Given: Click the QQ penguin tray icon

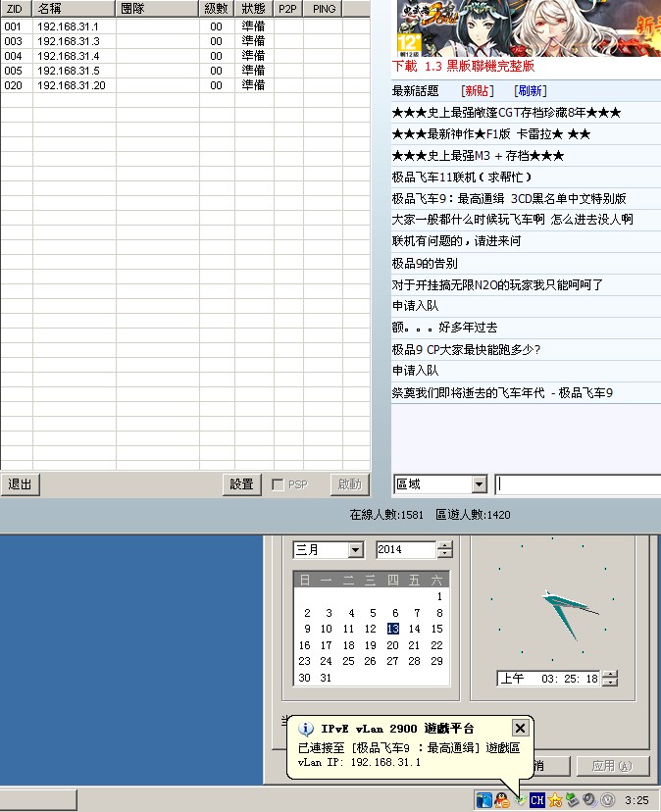Looking at the screenshot, I should click(502, 800).
